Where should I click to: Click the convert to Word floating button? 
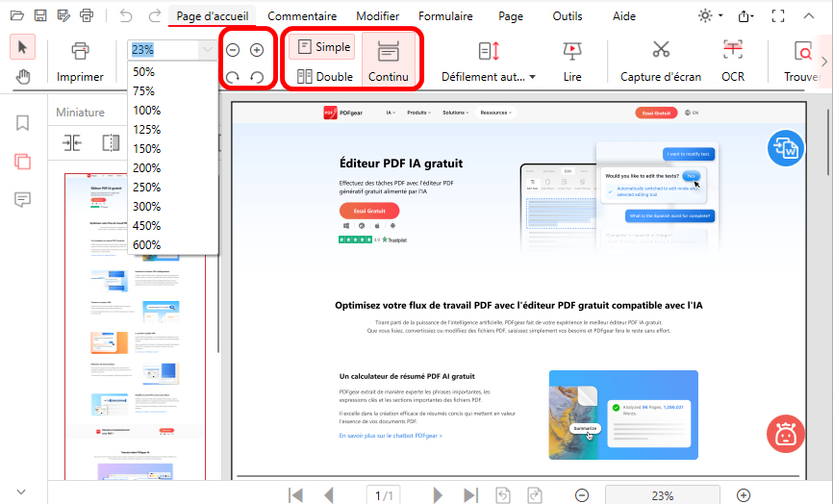pos(785,148)
